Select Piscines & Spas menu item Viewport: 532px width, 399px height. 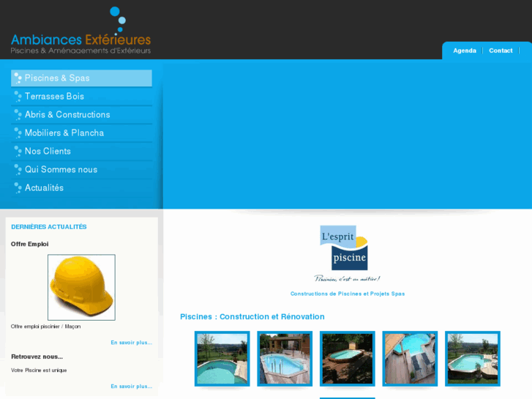[81, 78]
